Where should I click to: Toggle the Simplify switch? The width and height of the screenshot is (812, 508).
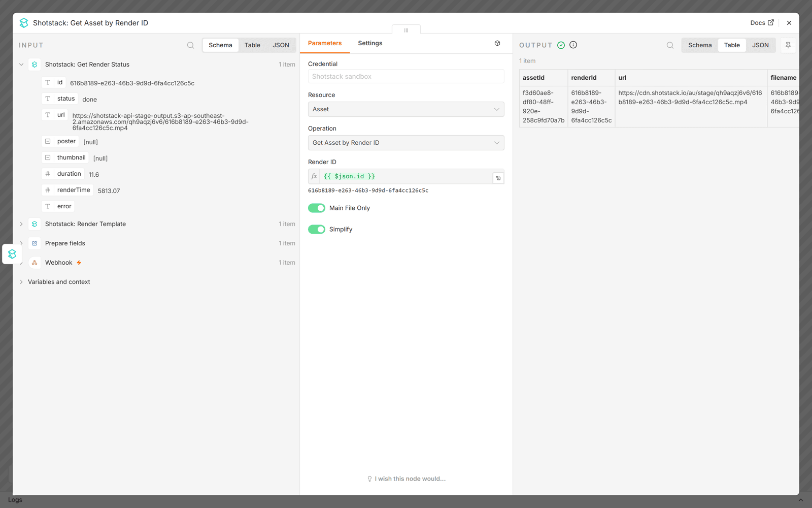point(317,229)
